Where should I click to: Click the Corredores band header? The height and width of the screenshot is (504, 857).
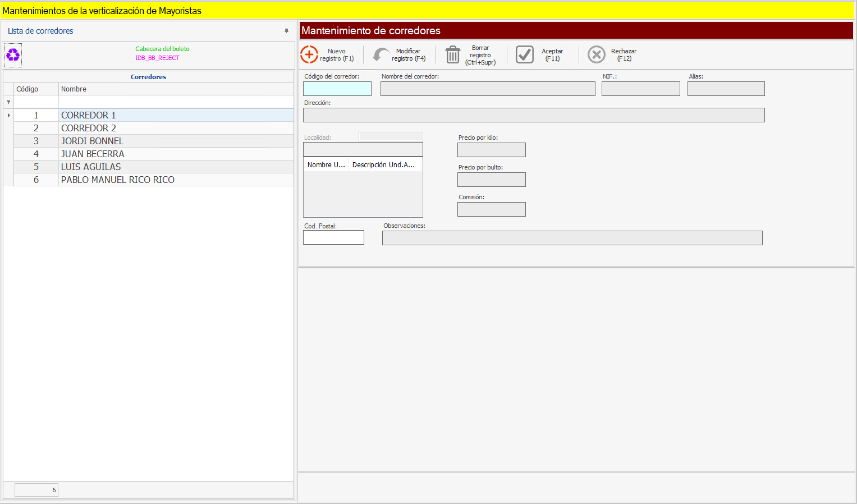148,77
